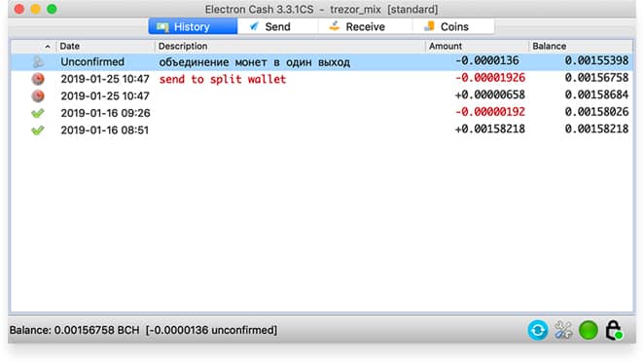Click amount -0.00001926

(x=490, y=78)
